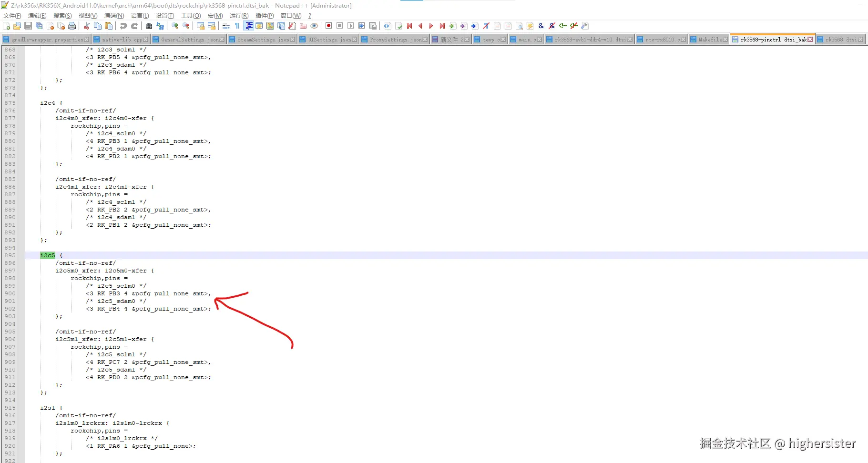Zoom in with magnifier plus icon

175,26
